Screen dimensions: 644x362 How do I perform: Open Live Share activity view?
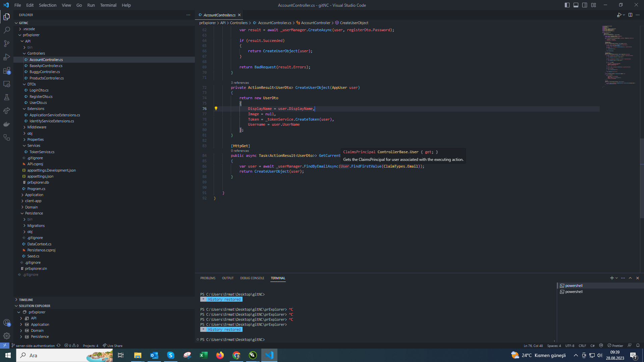7,111
